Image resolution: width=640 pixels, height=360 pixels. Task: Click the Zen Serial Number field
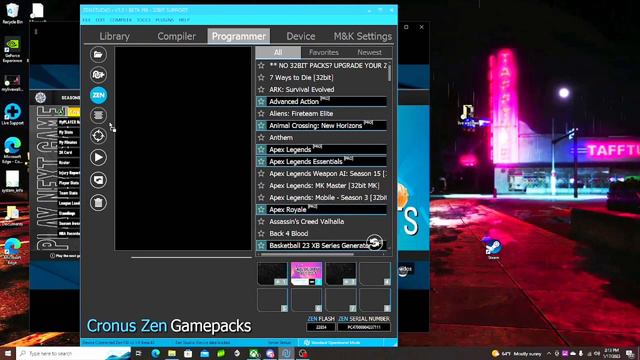pos(363,327)
